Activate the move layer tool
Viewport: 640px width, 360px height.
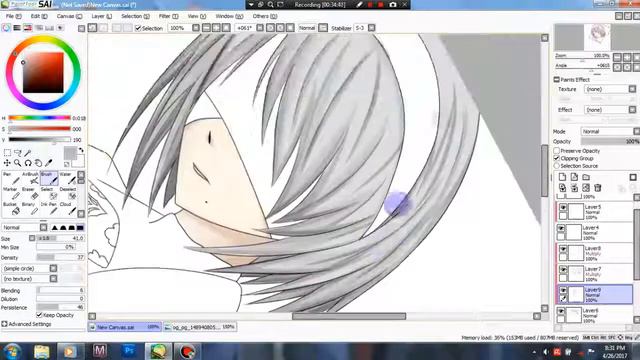7,163
